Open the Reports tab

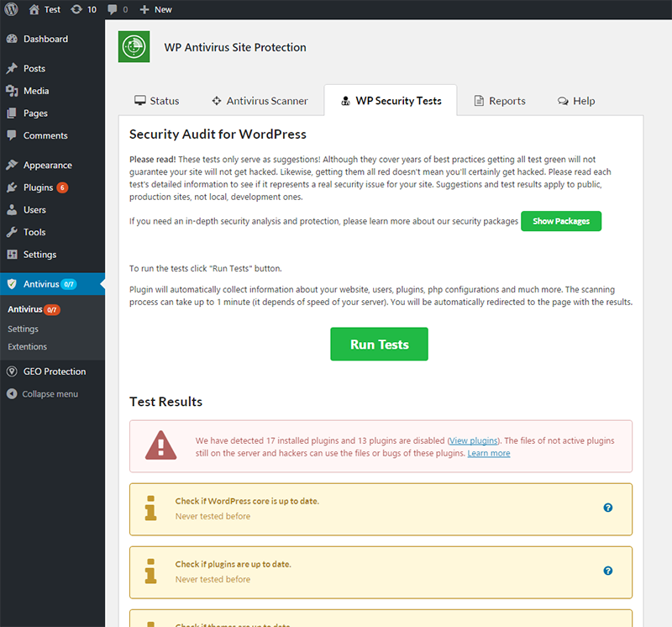click(x=500, y=101)
